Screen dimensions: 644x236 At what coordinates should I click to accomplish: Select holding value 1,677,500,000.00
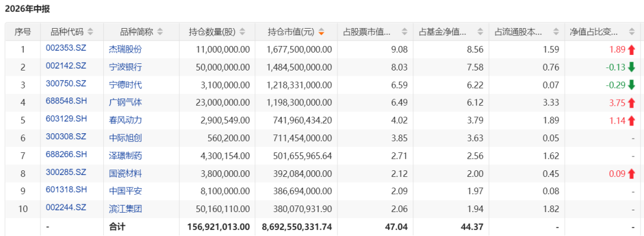[299, 50]
